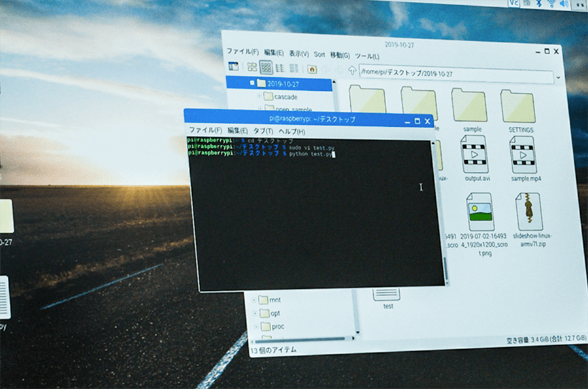
Task: Expand the opt folder in the tree
Action: click(255, 313)
